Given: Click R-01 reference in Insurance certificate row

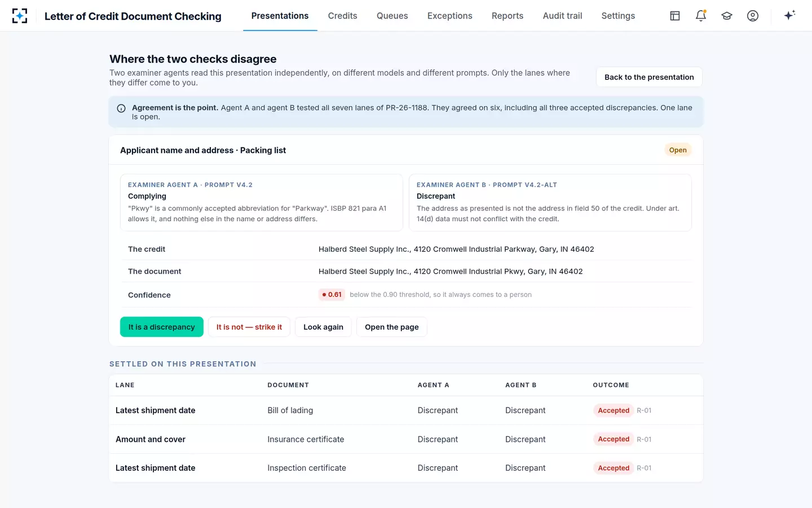Looking at the screenshot, I should pos(644,439).
